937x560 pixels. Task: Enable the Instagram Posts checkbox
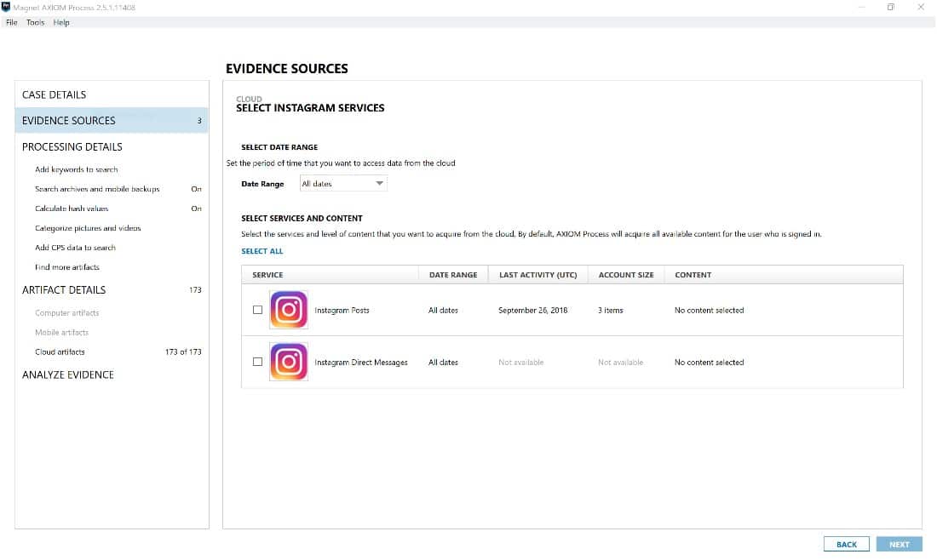click(257, 310)
